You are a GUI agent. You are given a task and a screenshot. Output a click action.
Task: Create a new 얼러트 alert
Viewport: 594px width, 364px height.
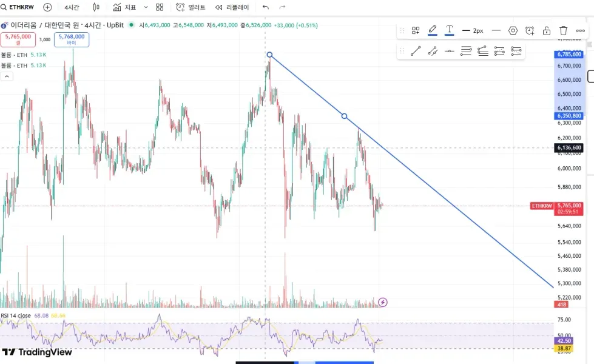pos(191,7)
